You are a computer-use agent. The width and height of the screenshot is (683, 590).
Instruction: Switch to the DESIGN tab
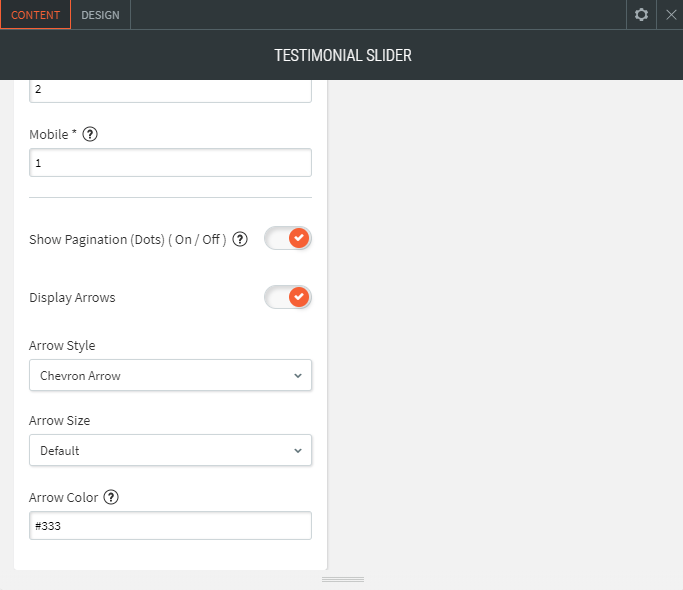click(x=100, y=15)
